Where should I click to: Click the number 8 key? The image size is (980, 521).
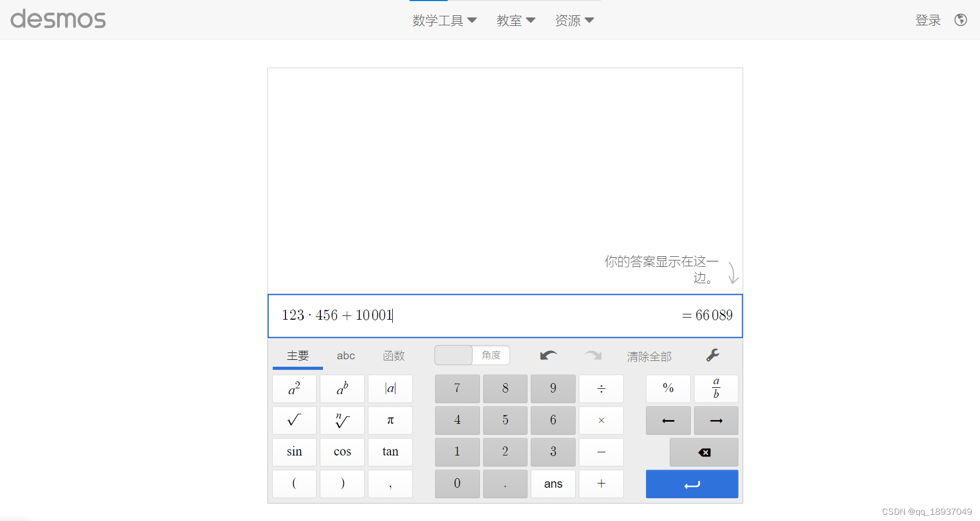click(x=505, y=389)
